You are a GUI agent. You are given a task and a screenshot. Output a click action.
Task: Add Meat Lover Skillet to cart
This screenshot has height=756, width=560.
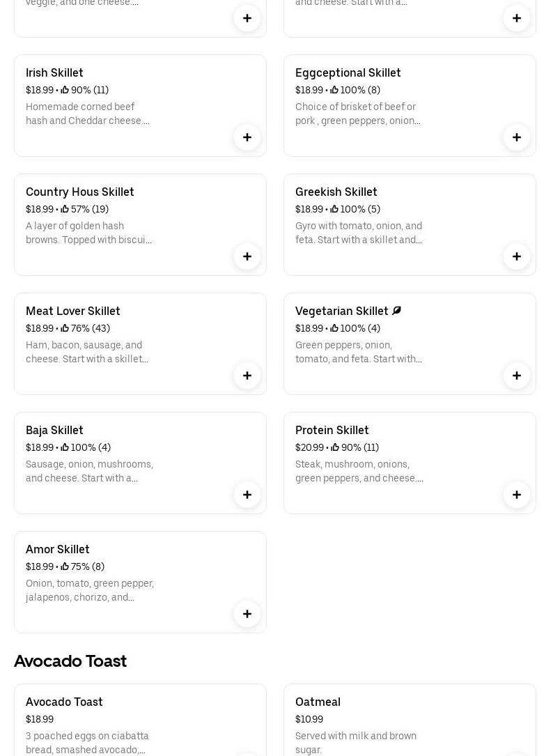[x=247, y=376]
